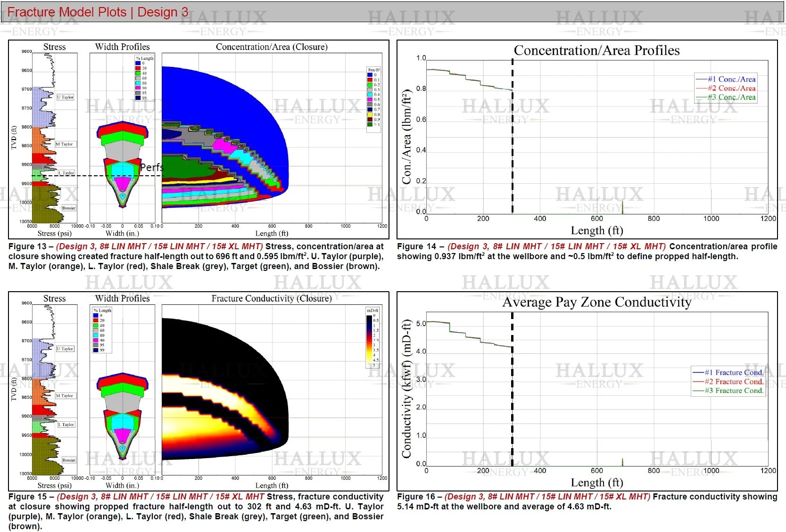The image size is (786, 532).
Task: Click '#3 Fracture Cond.' legend entry
Action: pos(728,391)
